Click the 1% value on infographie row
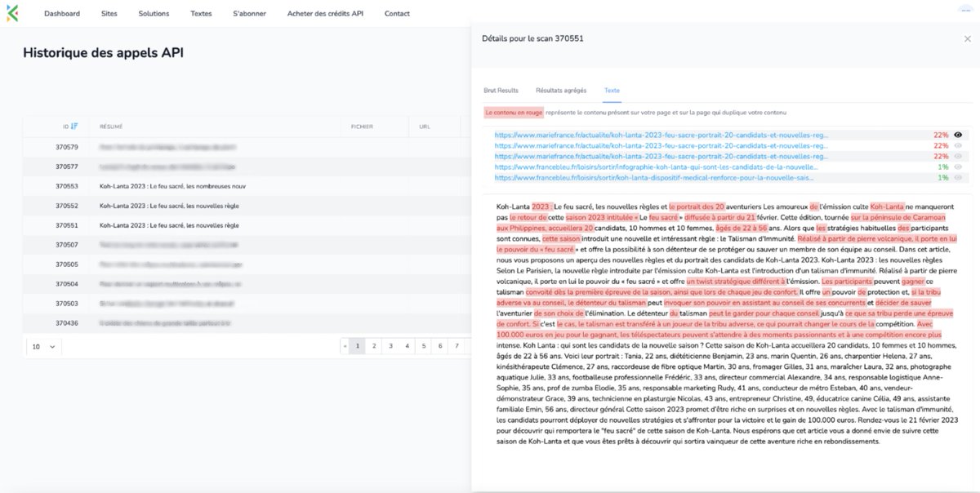Viewport: 980px width, 493px height. pyautogui.click(x=942, y=167)
